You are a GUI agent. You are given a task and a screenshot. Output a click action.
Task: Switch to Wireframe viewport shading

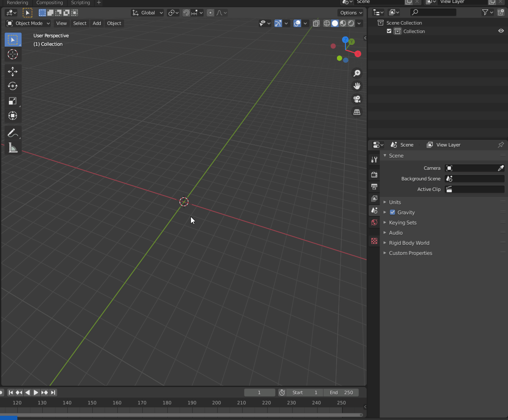pyautogui.click(x=327, y=23)
